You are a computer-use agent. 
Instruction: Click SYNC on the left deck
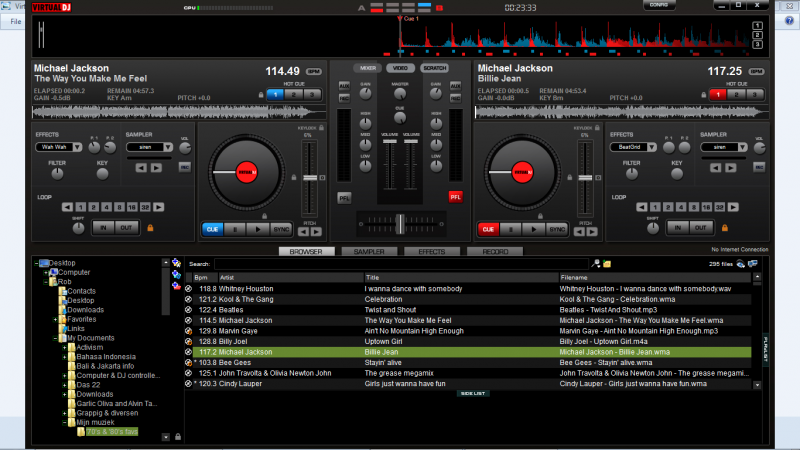click(x=281, y=230)
